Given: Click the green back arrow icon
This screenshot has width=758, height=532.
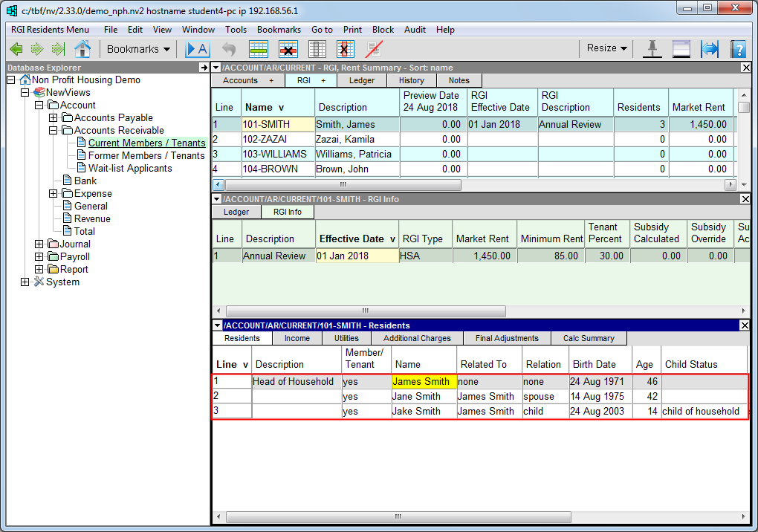Looking at the screenshot, I should click(16, 49).
